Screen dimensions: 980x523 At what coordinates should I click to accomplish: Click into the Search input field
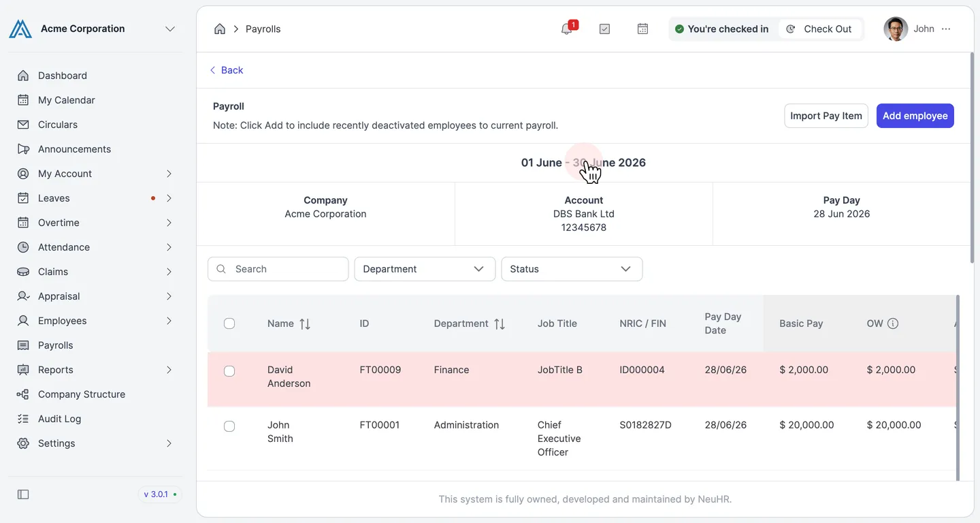point(278,269)
